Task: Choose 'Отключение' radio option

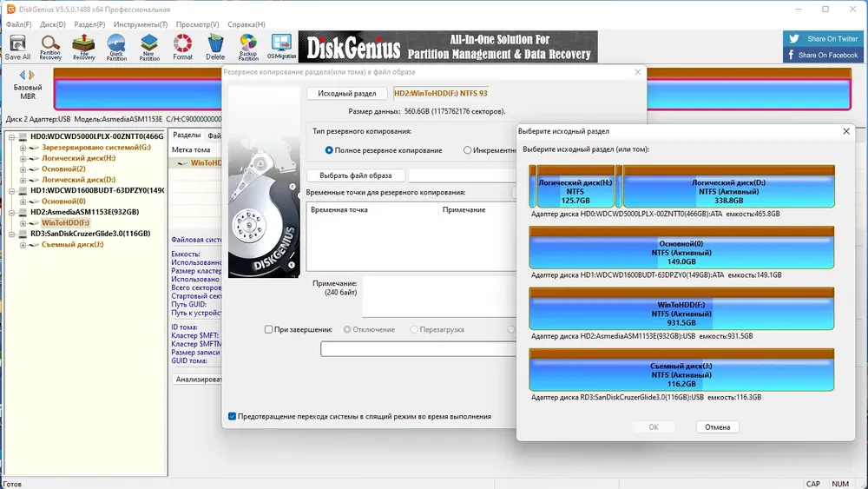Action: [347, 329]
